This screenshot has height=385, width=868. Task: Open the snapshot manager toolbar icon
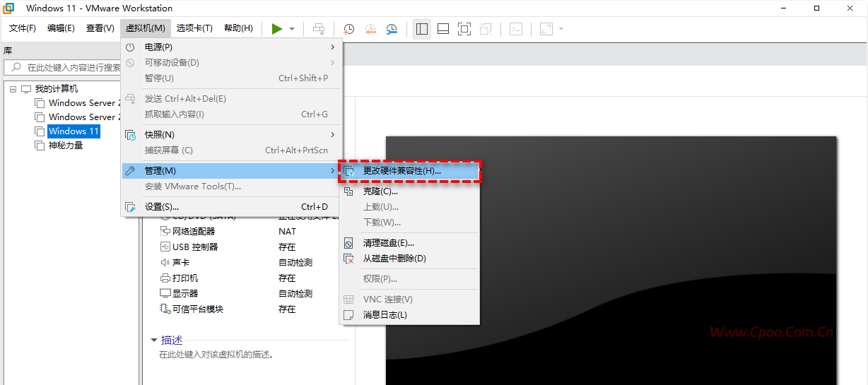click(x=392, y=29)
